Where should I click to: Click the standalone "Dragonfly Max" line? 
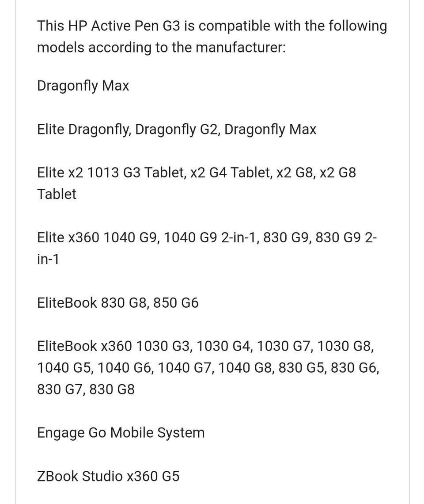[83, 86]
